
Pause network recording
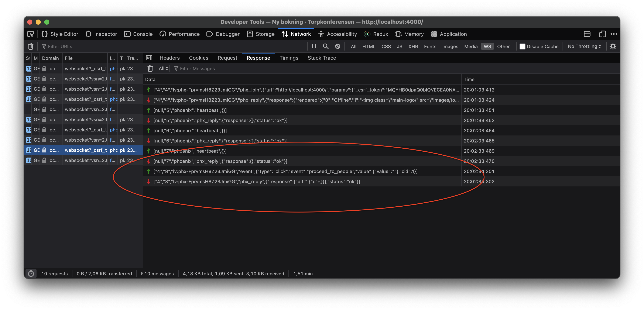tap(314, 46)
